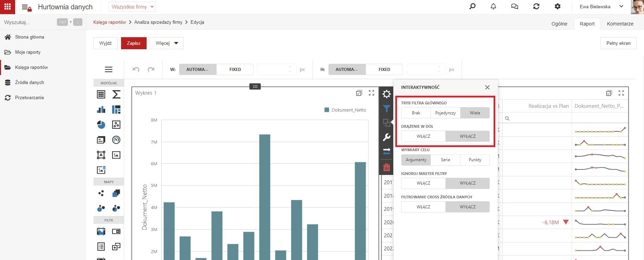Choose the bar Chart widget icon
Image resolution: width=644 pixels, height=260 pixels.
click(x=101, y=110)
